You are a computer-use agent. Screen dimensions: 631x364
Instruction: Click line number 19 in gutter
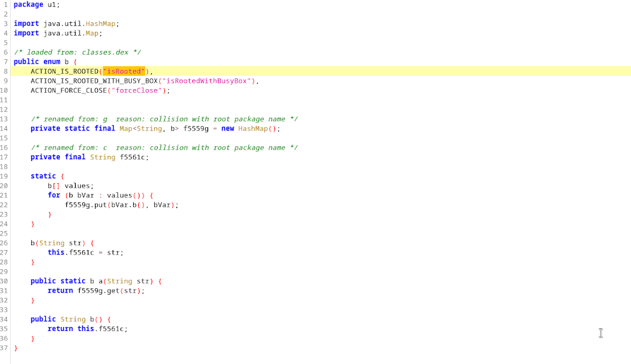[x=4, y=176]
